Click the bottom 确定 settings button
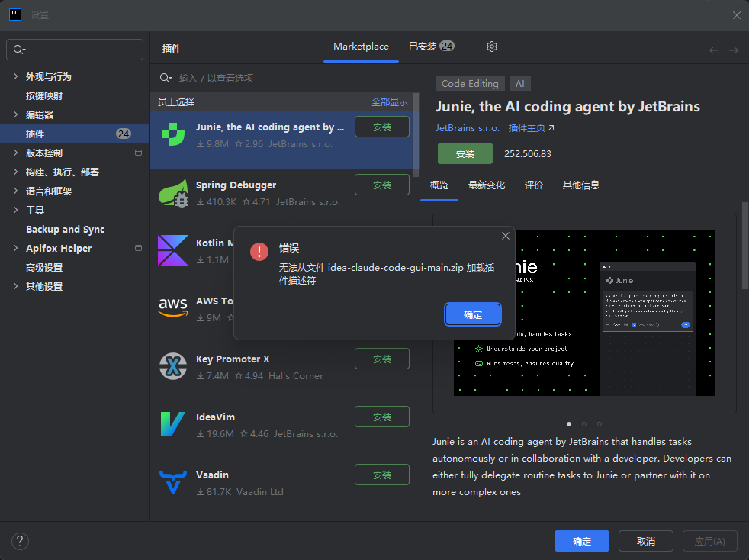This screenshot has height=560, width=749. pyautogui.click(x=581, y=542)
